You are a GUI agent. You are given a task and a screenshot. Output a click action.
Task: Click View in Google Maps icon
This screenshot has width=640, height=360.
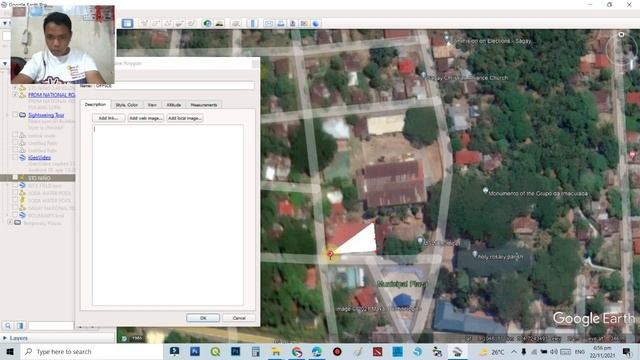[304, 23]
